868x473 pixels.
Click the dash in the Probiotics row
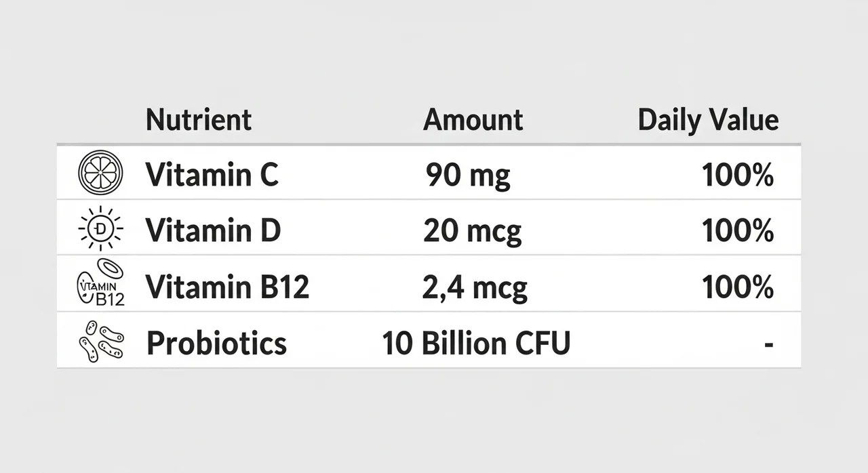(x=768, y=345)
